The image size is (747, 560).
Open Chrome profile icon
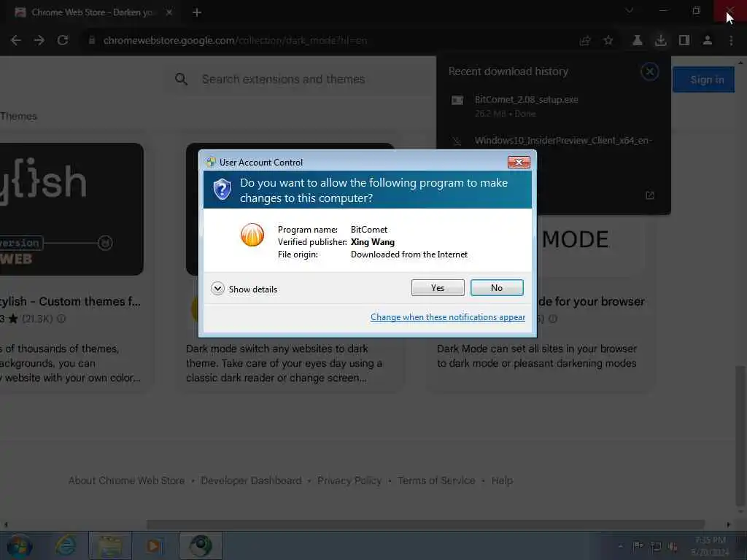tap(708, 41)
